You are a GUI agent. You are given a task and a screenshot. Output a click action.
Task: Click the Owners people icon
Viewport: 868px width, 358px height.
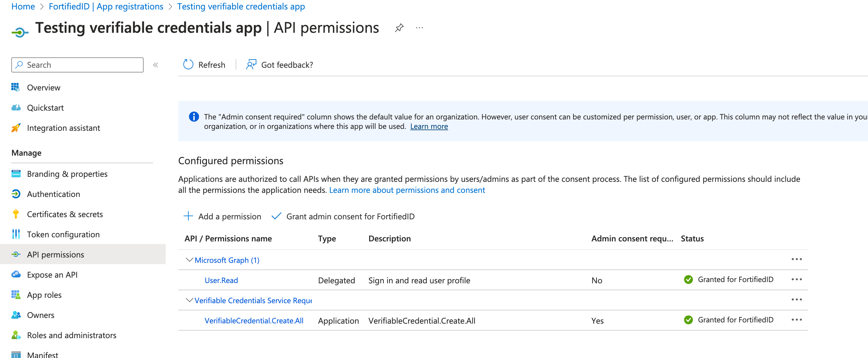[x=16, y=315]
